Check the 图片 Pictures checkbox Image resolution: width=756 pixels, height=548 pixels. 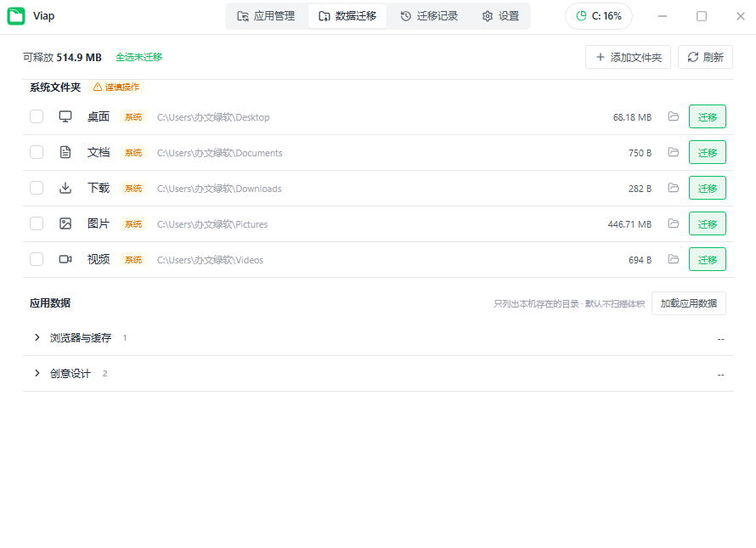(37, 223)
